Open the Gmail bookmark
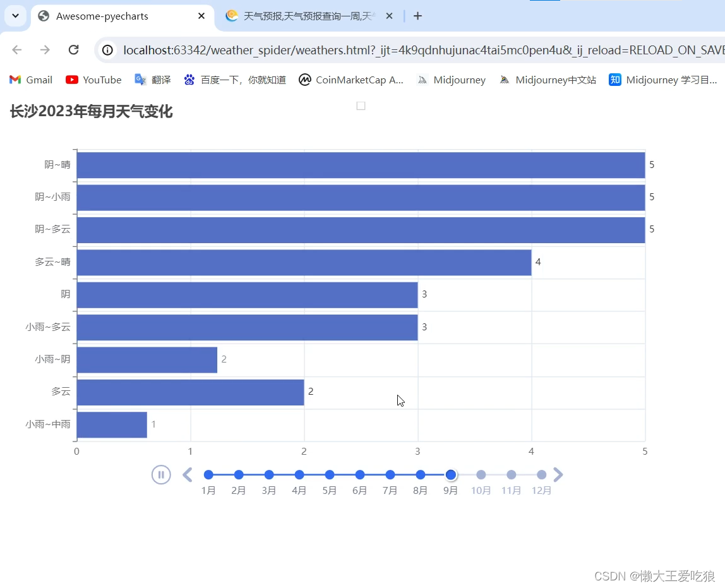Screen dimensions: 725x588 [x=31, y=80]
